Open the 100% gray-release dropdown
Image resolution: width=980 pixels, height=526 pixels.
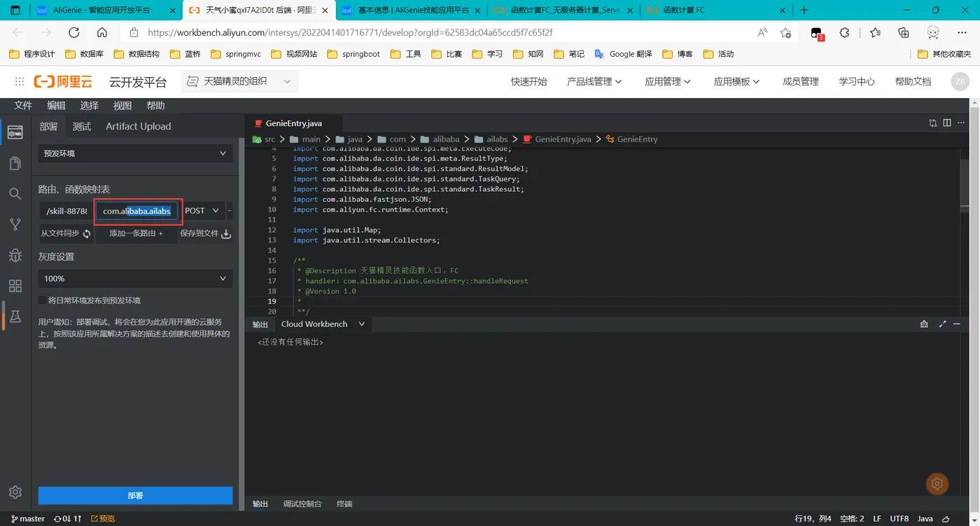135,278
